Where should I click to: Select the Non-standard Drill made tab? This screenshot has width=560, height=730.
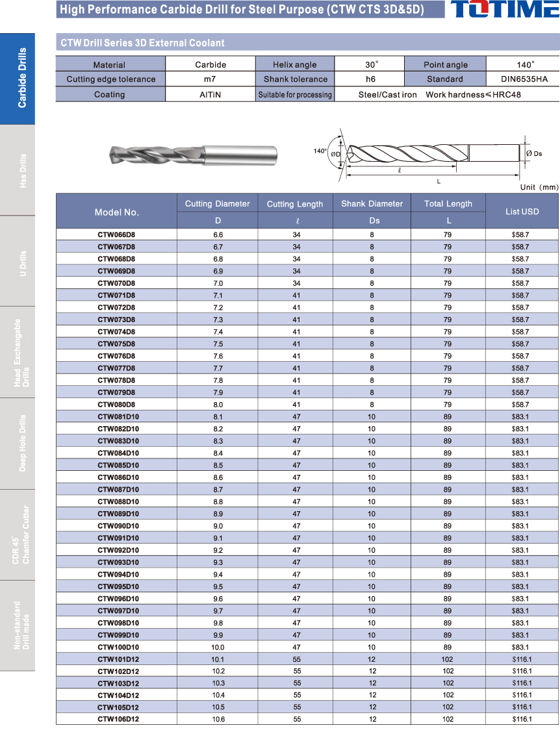coord(18,625)
